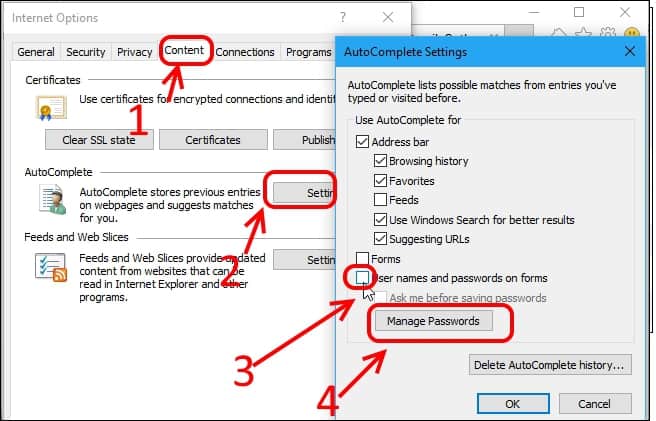Click the Feeds and Web Slices icon

(48, 266)
